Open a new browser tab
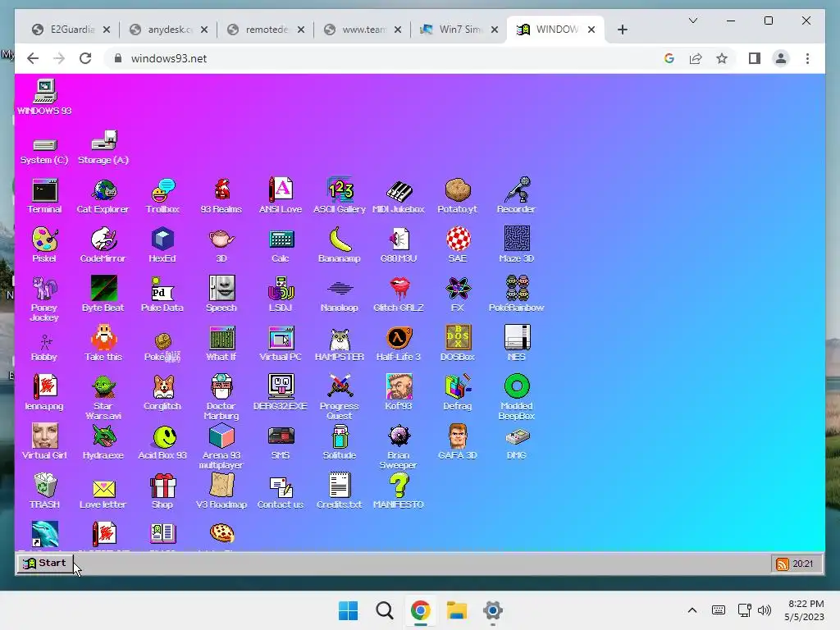Image resolution: width=840 pixels, height=630 pixels. (622, 30)
